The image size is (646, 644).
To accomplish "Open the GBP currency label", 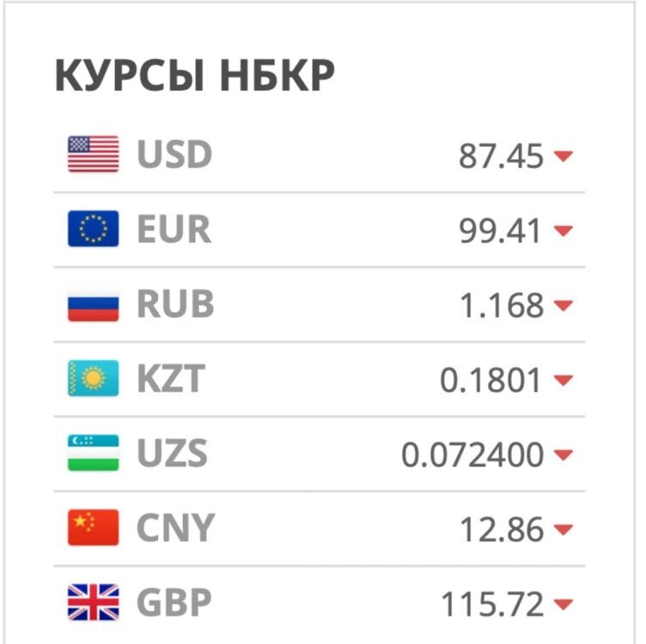I will click(x=174, y=603).
